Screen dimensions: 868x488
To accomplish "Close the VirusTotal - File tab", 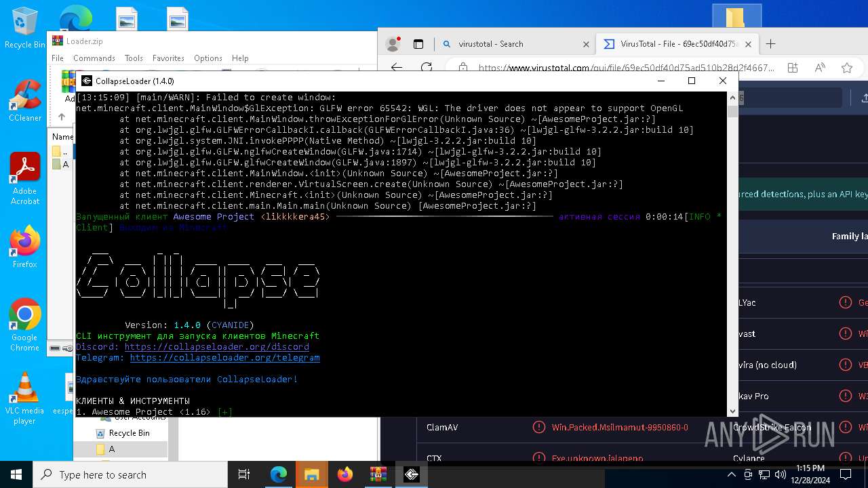I will 749,44.
